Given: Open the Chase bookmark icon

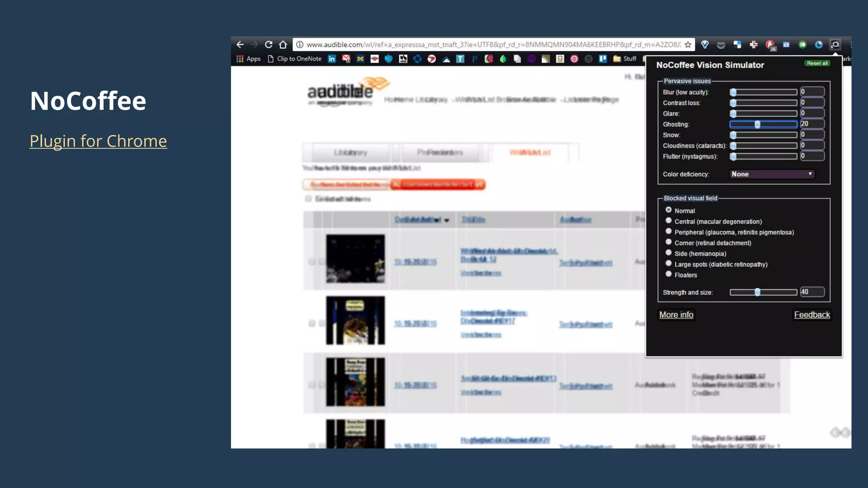Looking at the screenshot, I should tap(417, 59).
